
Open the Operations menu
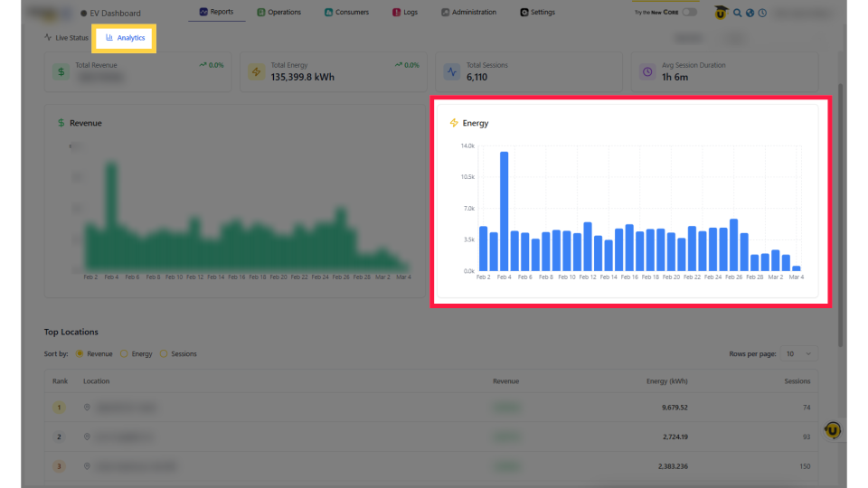click(278, 13)
